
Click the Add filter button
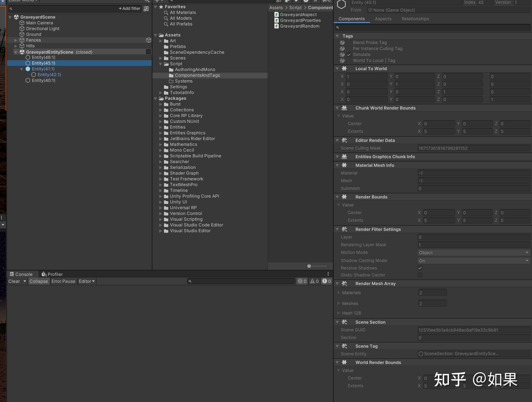(129, 8)
